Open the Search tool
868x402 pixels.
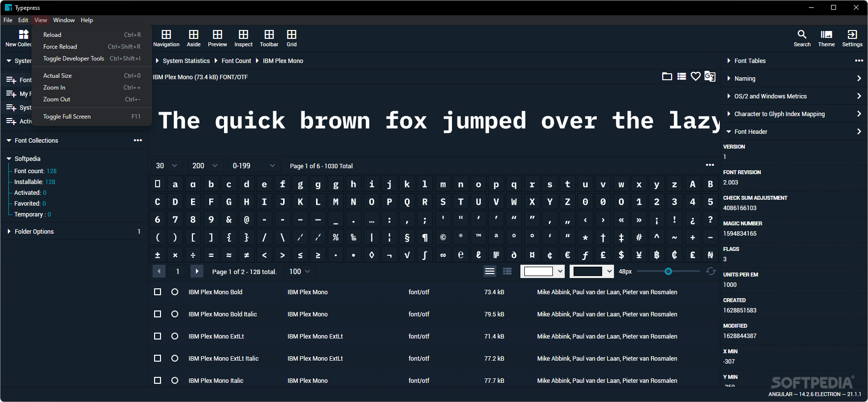click(x=802, y=34)
